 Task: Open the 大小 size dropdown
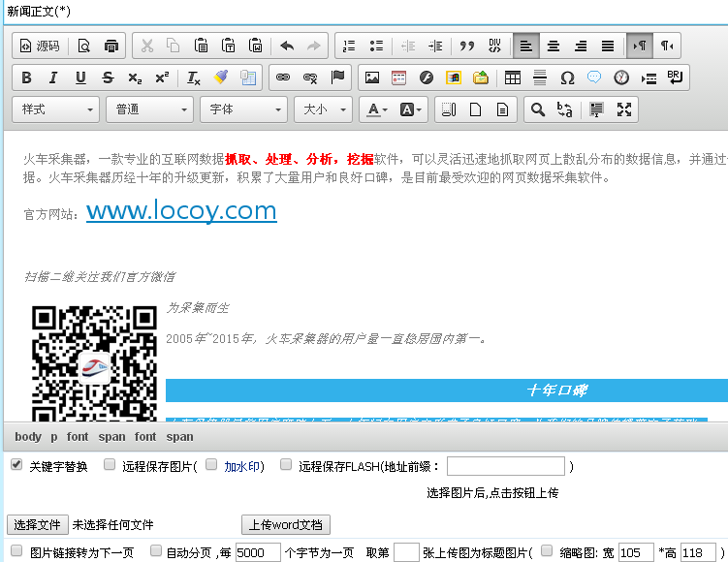[x=323, y=109]
